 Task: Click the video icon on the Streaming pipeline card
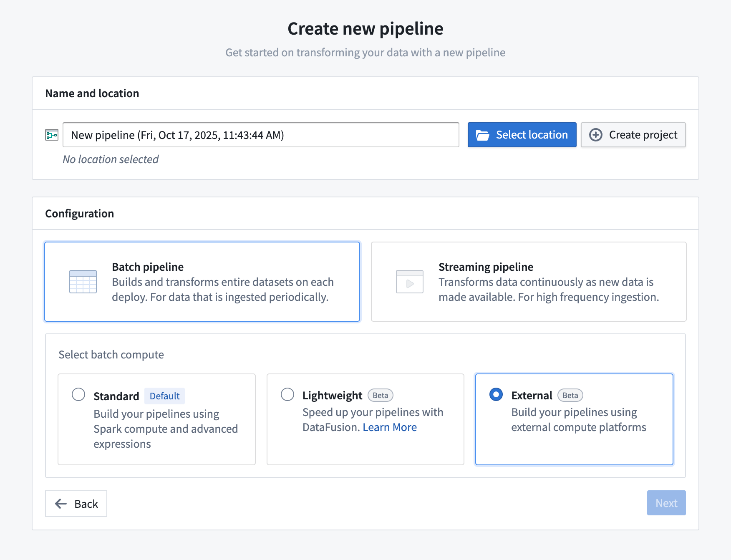409,282
